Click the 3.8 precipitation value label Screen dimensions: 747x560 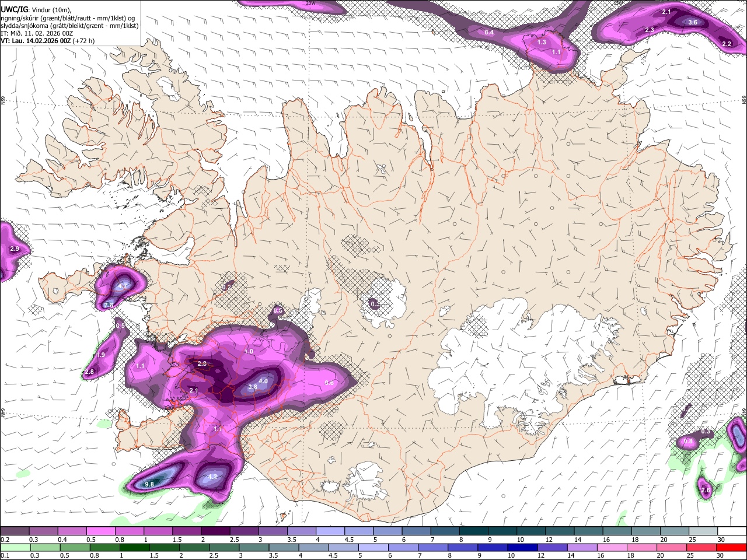pyautogui.click(x=253, y=387)
